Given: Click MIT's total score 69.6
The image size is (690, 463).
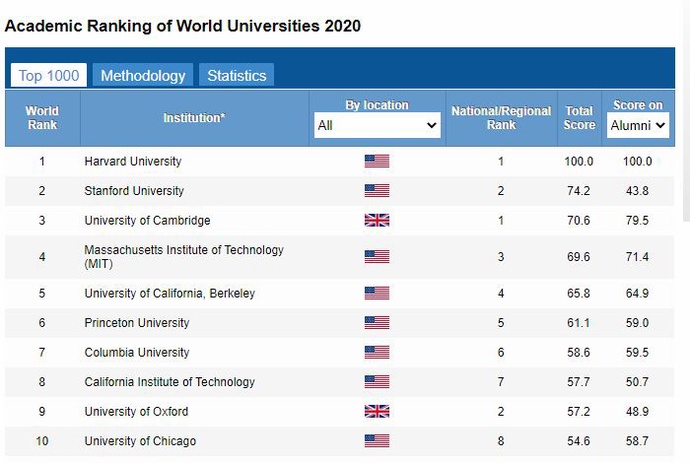Looking at the screenshot, I should coord(579,257).
